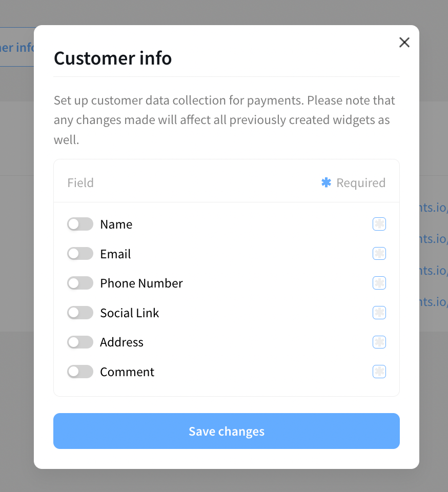The width and height of the screenshot is (448, 492).
Task: Enable the Address field toggle
Action: 80,342
